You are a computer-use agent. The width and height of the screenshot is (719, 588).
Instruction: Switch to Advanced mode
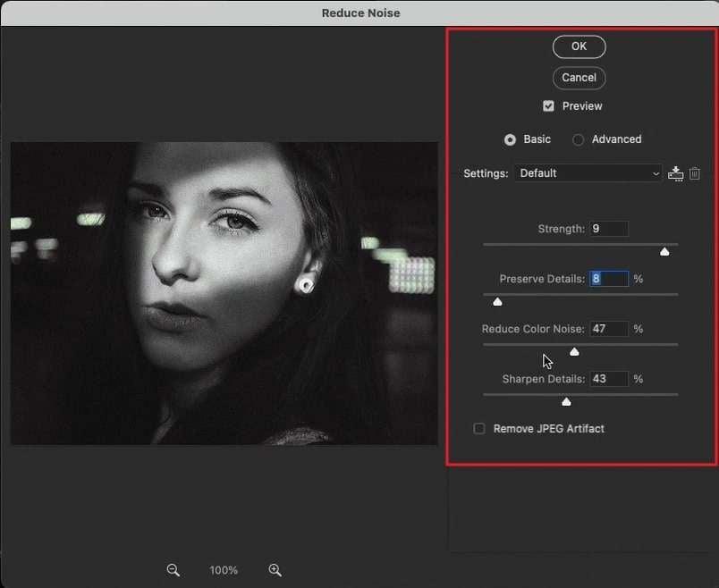coord(579,139)
